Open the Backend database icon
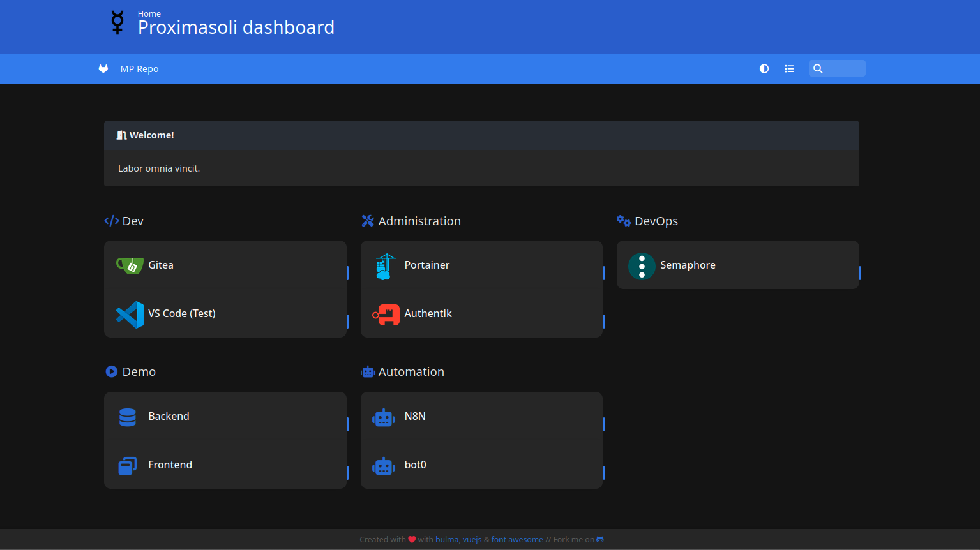The image size is (980, 550). (128, 417)
